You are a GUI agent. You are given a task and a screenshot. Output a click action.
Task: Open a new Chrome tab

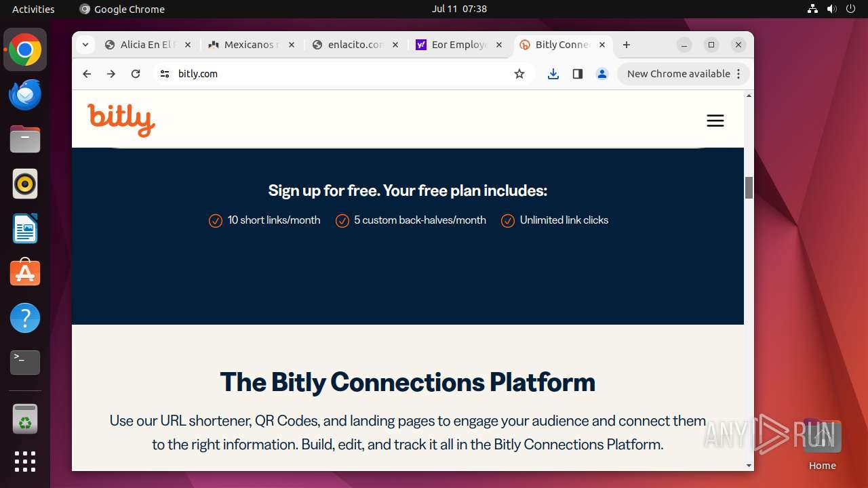[627, 45]
